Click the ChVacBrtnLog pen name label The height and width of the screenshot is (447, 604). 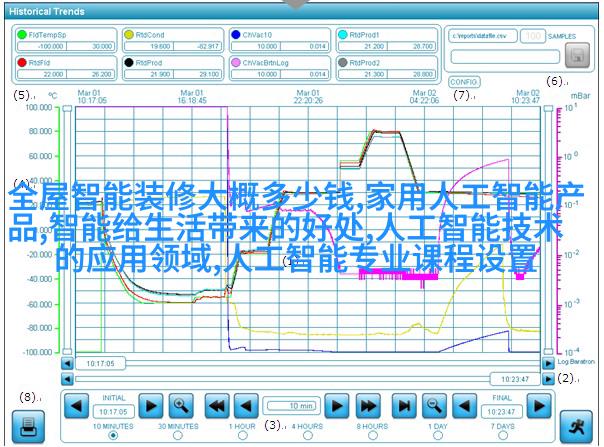(265, 62)
